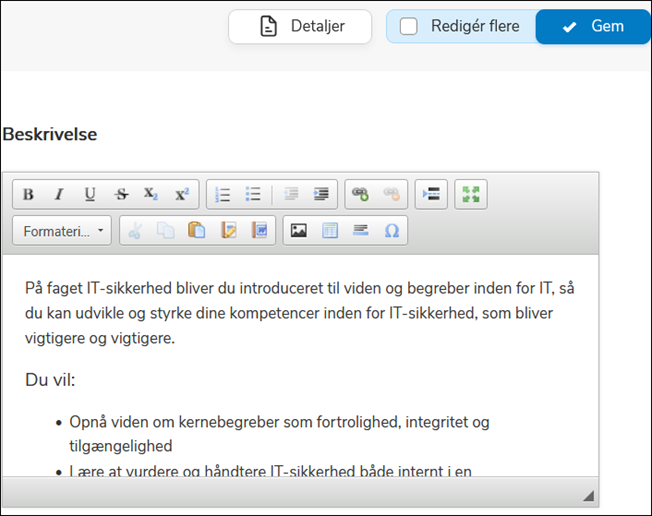
Task: Paste from Word
Action: [260, 231]
